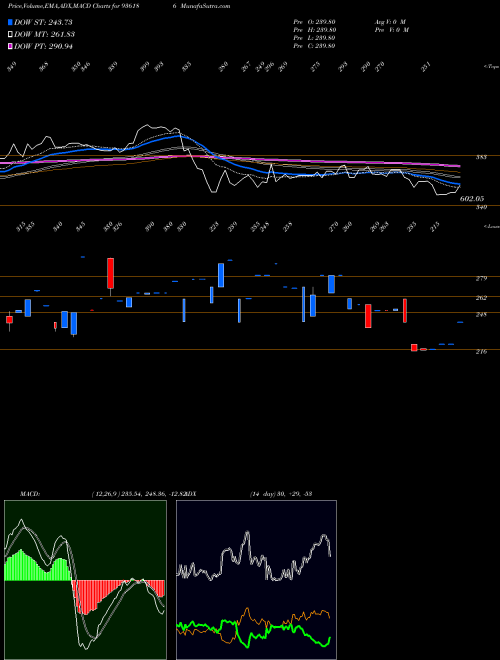This screenshot has width=500, height=660.
Task: Click the 279 candlestick axis label
Action: [x=481, y=279]
